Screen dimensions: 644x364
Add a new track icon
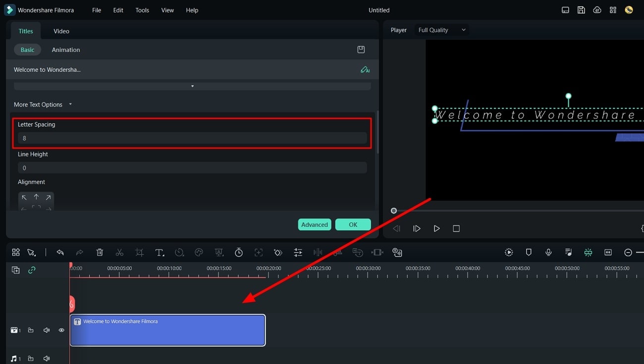(x=16, y=270)
